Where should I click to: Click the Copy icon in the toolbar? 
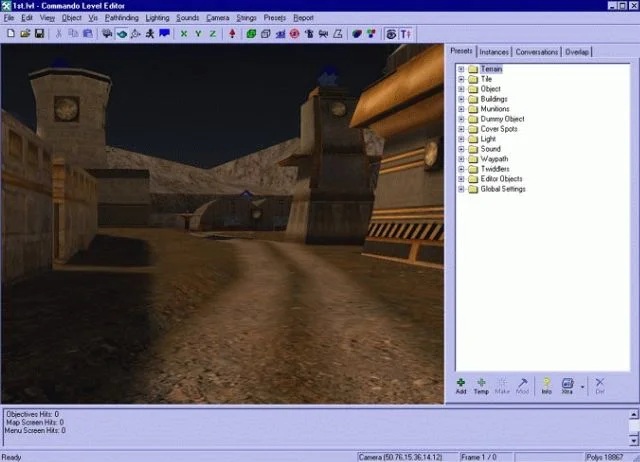point(73,33)
